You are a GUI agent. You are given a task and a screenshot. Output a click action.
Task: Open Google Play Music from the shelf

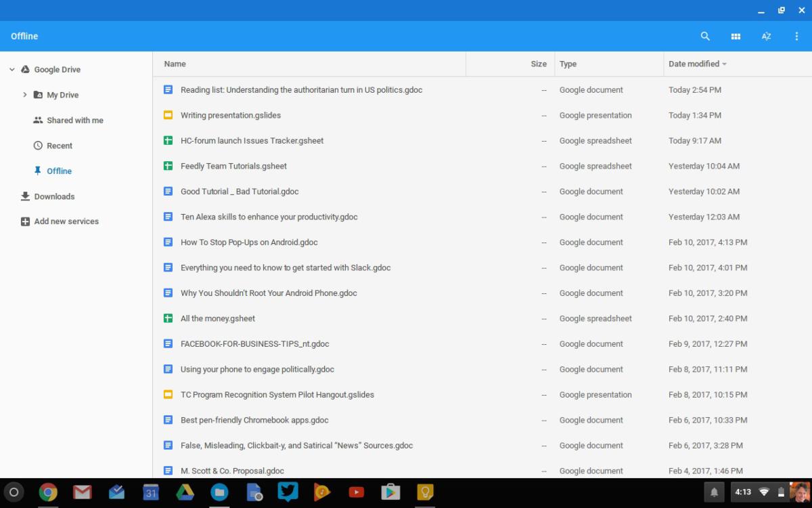(322, 492)
